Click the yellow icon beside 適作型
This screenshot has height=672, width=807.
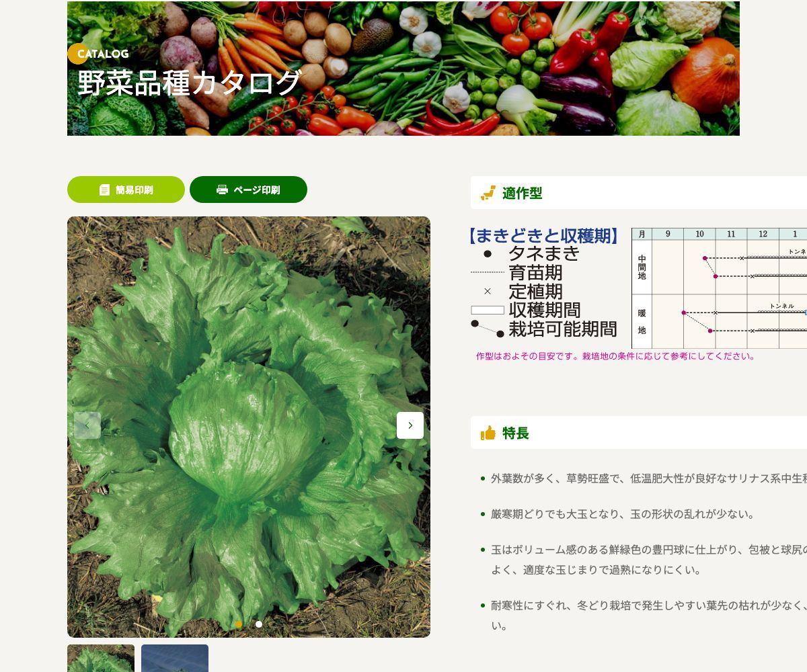(x=488, y=194)
